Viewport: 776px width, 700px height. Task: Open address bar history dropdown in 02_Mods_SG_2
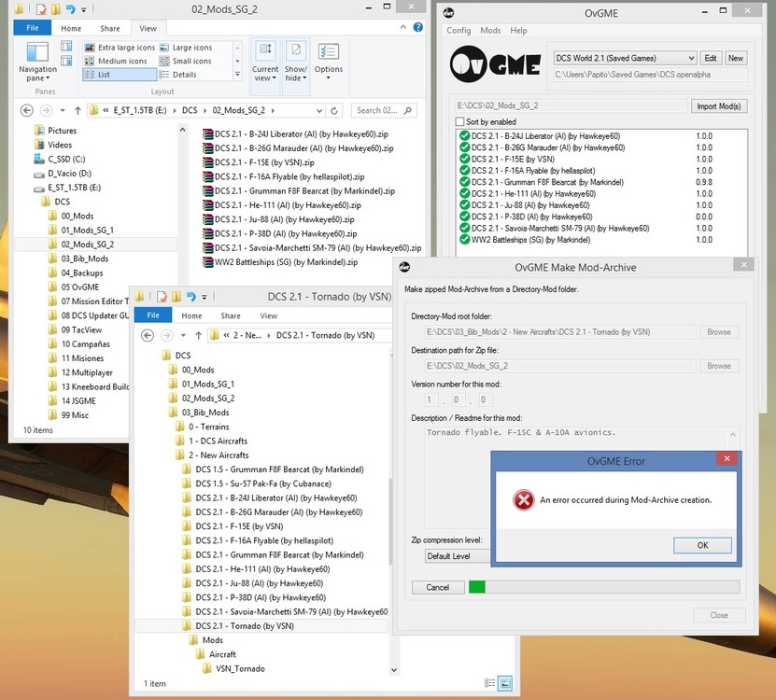coord(319,110)
